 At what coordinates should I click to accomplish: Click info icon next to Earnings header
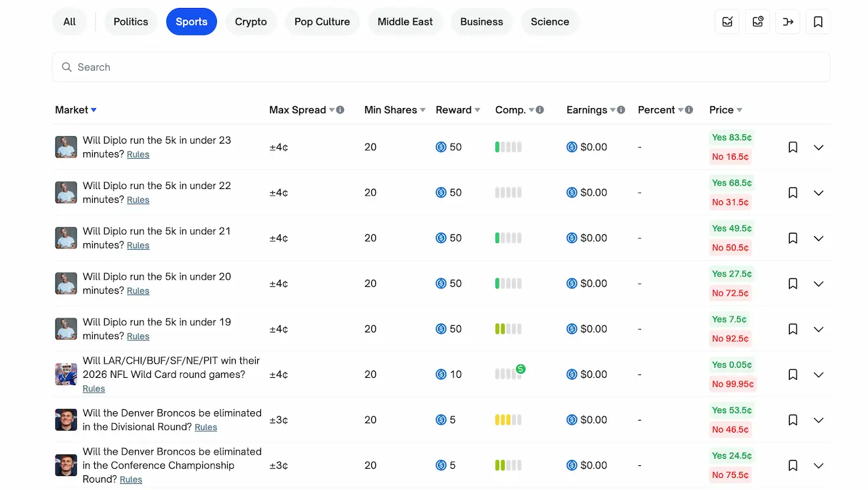(621, 110)
